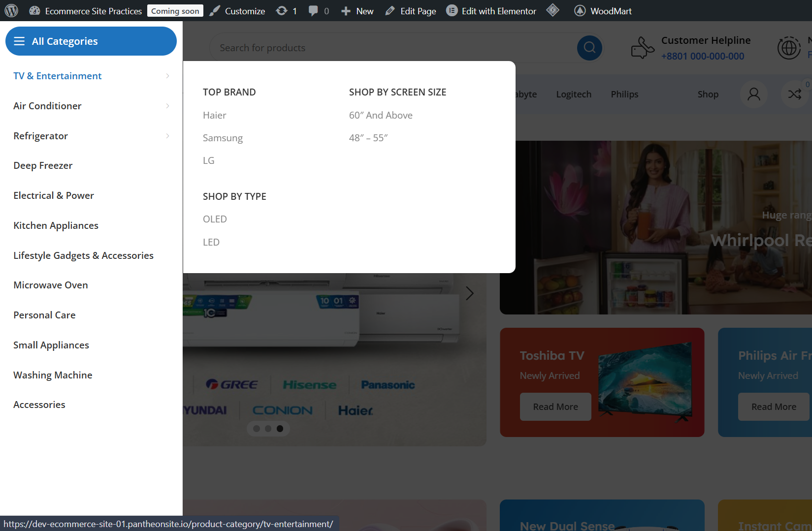This screenshot has width=812, height=531.
Task: Select the first slider pagination dot
Action: 257,429
